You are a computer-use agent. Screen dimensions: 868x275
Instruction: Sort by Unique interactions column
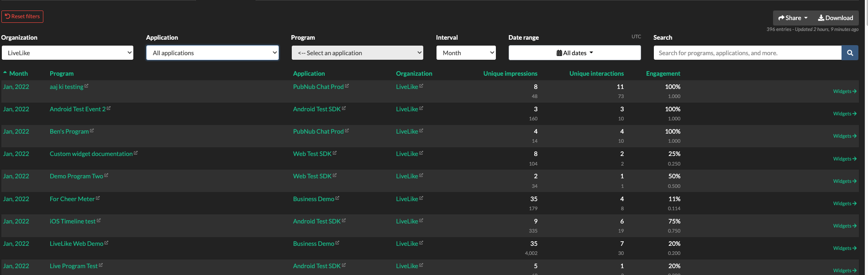596,73
